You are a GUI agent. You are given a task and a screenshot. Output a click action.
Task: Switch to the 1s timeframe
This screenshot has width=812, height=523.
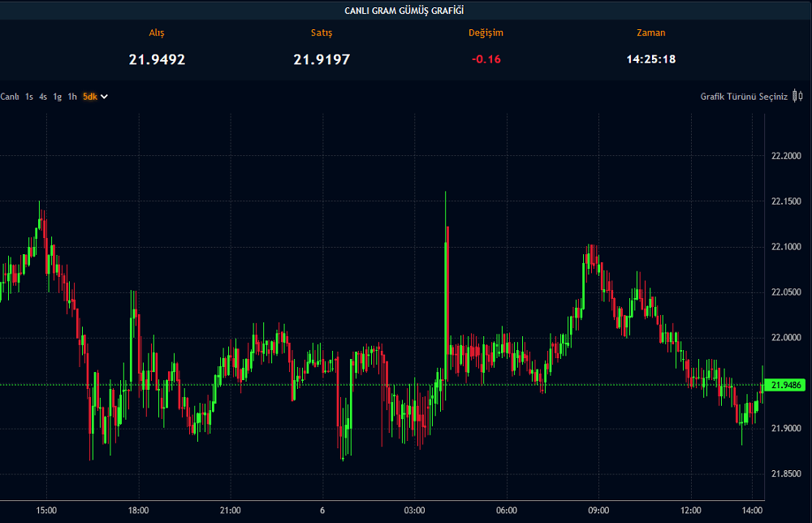[x=29, y=97]
